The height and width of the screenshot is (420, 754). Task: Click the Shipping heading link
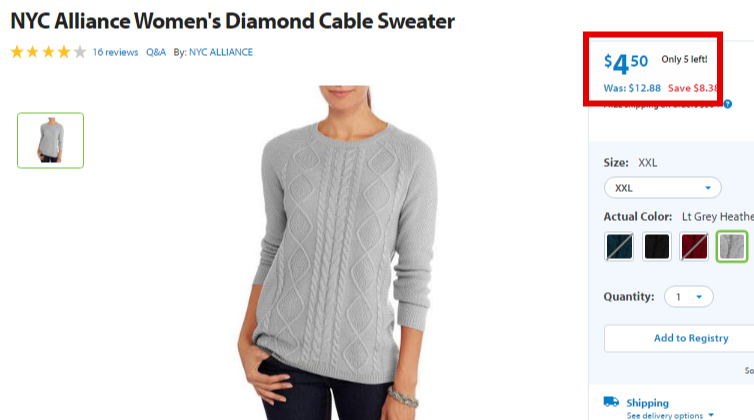(647, 403)
